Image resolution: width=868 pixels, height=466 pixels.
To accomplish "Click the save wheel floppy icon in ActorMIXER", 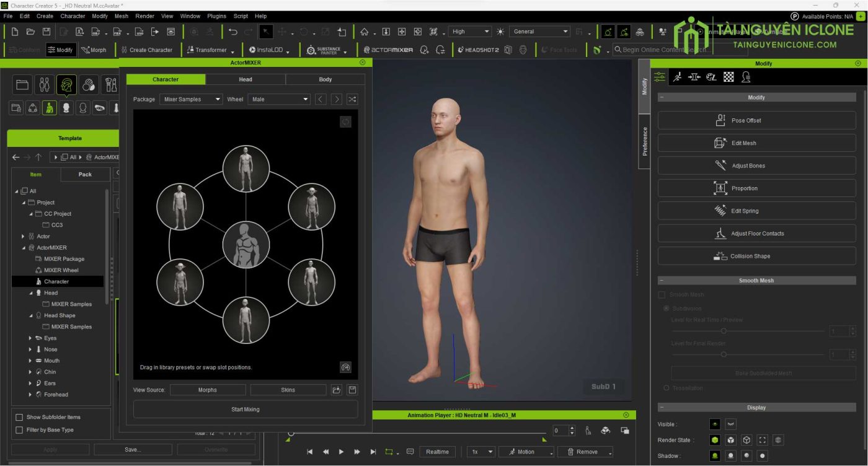I will click(x=352, y=390).
